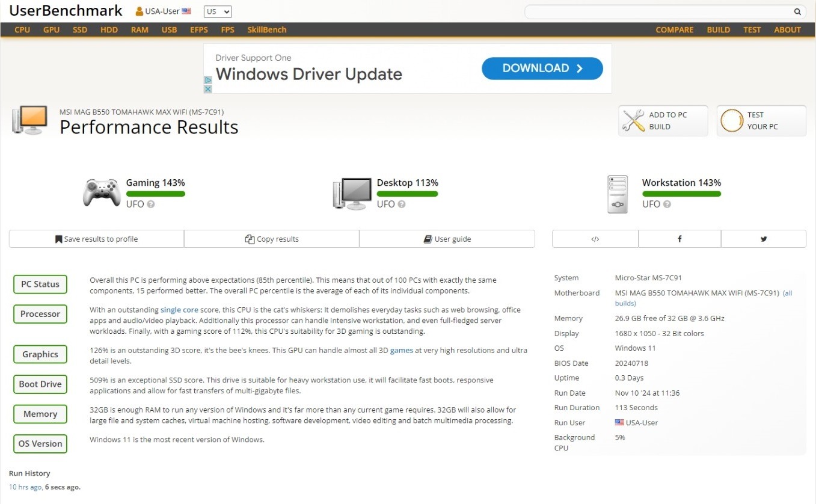816x504 pixels.
Task: Click the Desktop monitor icon
Action: (x=352, y=194)
